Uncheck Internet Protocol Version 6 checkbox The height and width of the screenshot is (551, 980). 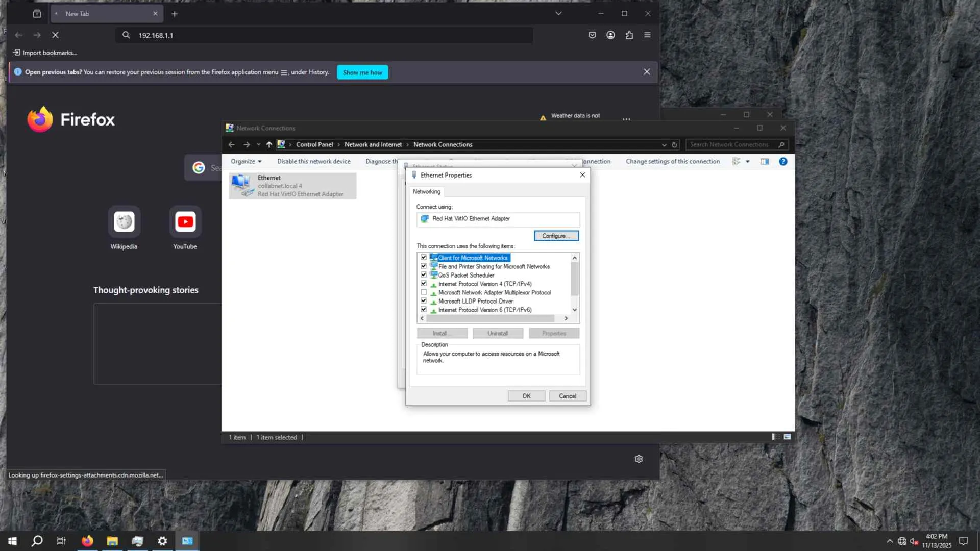coord(424,310)
